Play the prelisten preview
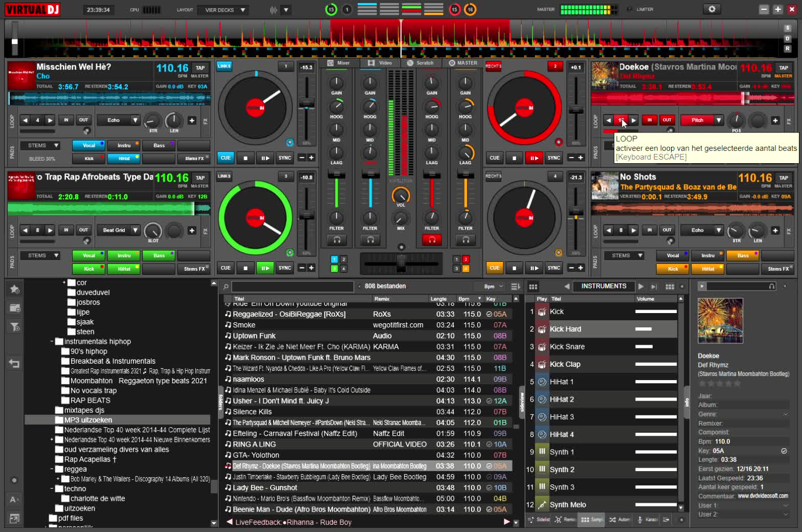This screenshot has height=532, width=802. click(702, 286)
